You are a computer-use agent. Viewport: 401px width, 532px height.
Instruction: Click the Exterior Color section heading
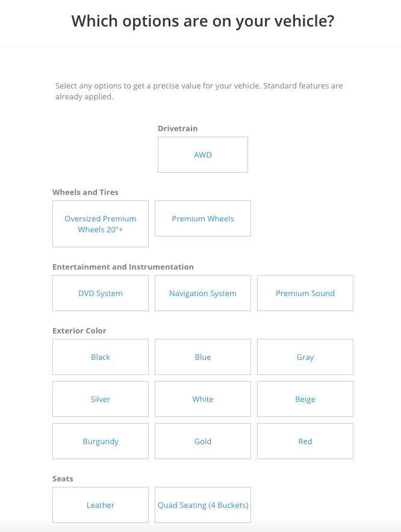pos(79,330)
